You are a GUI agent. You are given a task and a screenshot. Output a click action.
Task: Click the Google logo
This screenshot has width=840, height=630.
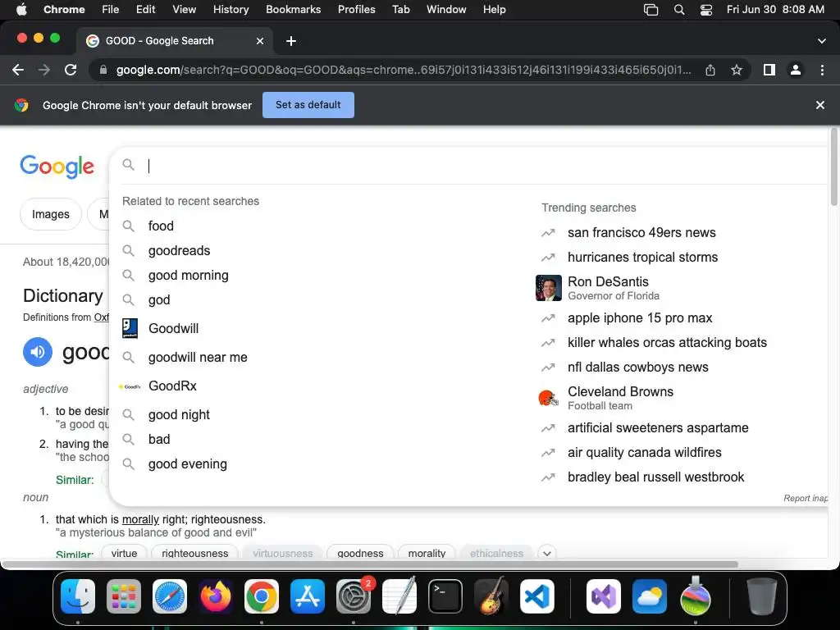(x=57, y=167)
